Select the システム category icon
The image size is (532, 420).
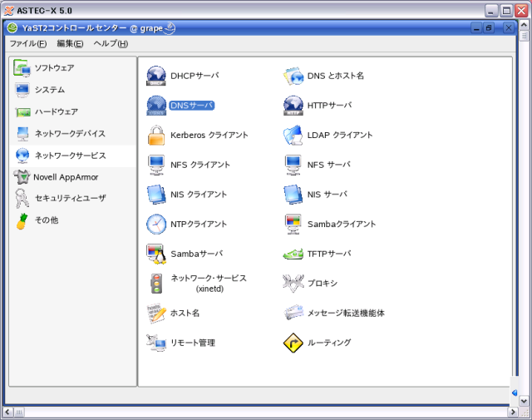coord(22,90)
